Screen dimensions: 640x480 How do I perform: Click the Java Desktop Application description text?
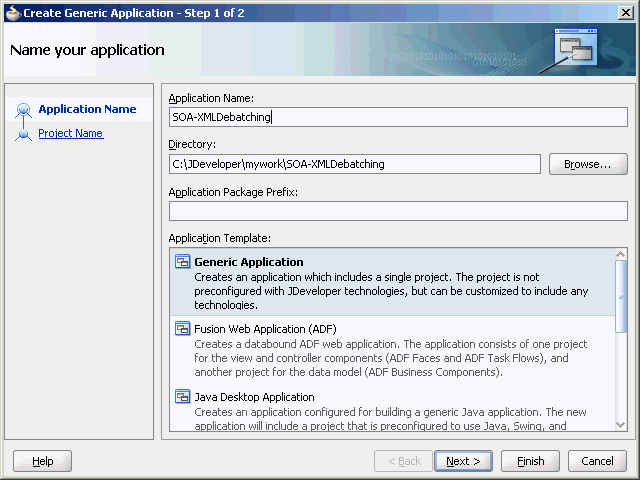[390, 419]
